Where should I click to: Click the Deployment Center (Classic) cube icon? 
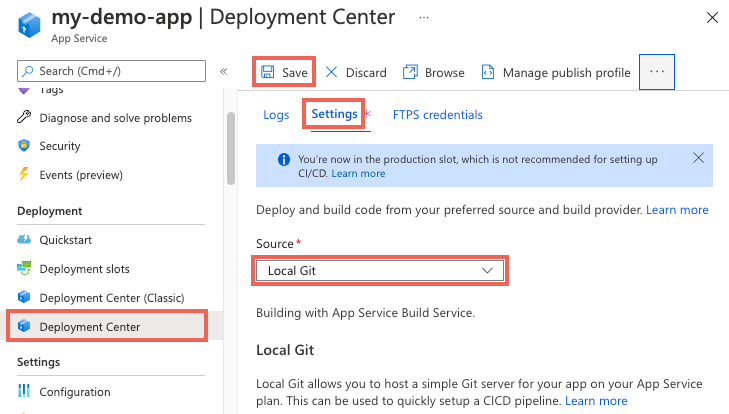click(24, 297)
